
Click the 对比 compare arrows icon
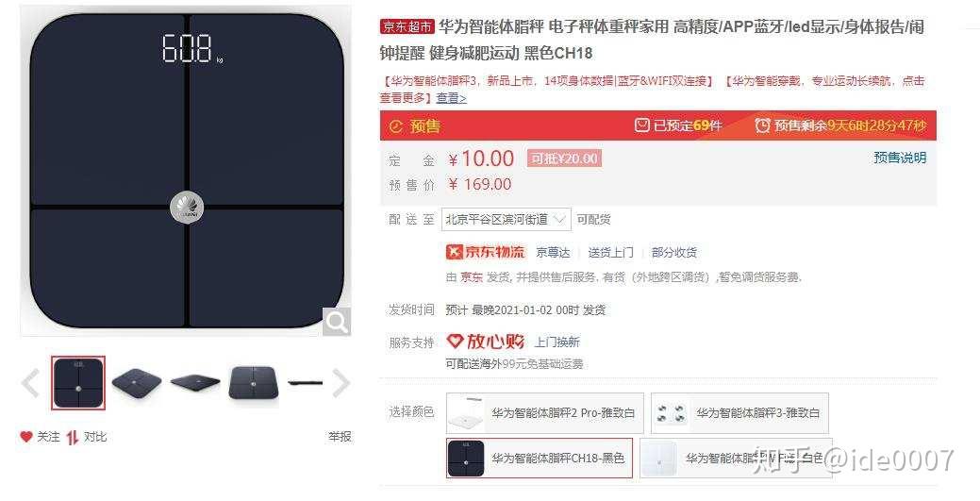click(73, 437)
